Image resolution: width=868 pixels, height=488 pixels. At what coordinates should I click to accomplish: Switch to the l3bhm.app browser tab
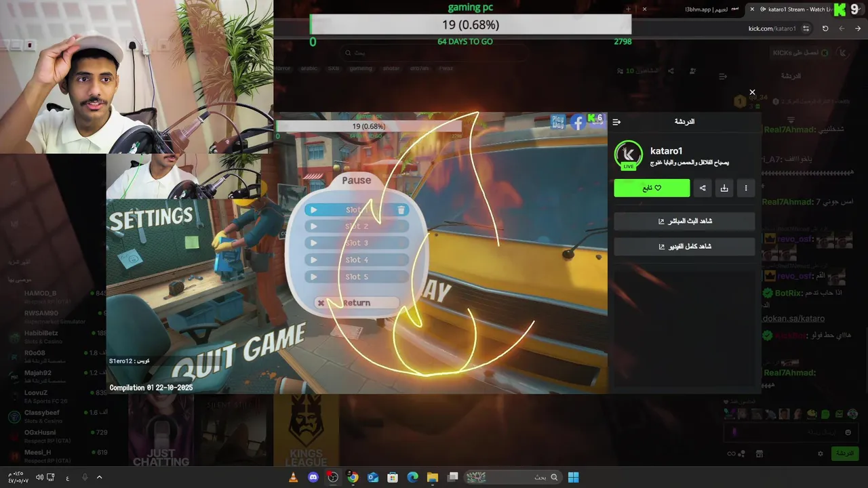tap(711, 9)
